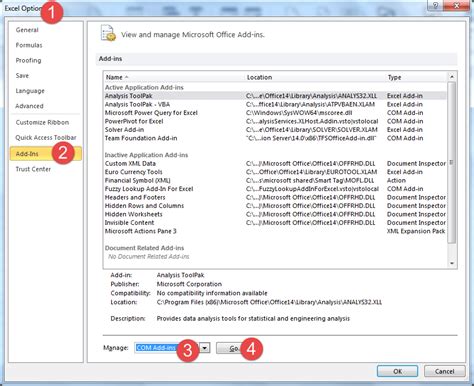474x386 pixels.
Task: Open Trust Center settings
Action: (x=33, y=169)
